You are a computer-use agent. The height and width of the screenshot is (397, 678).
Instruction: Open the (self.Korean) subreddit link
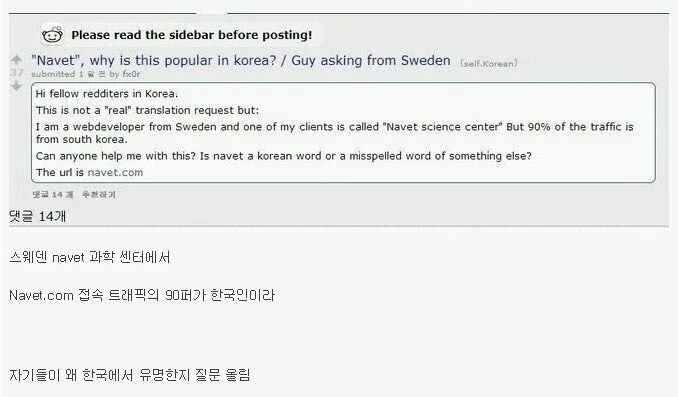point(489,64)
